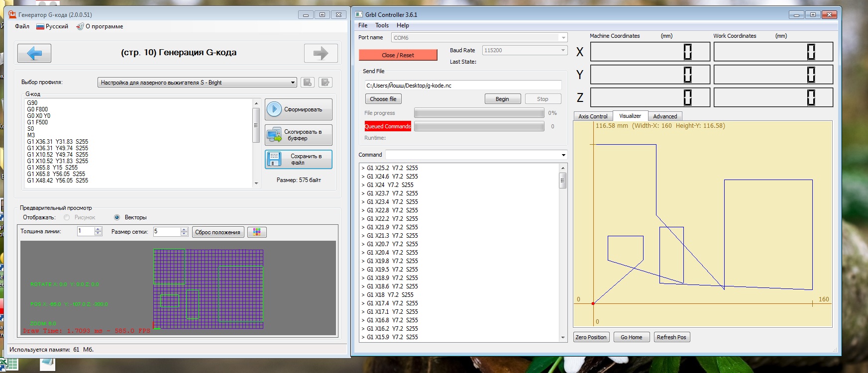868x373 pixels.
Task: Switch to the Axis Control tab
Action: click(x=593, y=116)
